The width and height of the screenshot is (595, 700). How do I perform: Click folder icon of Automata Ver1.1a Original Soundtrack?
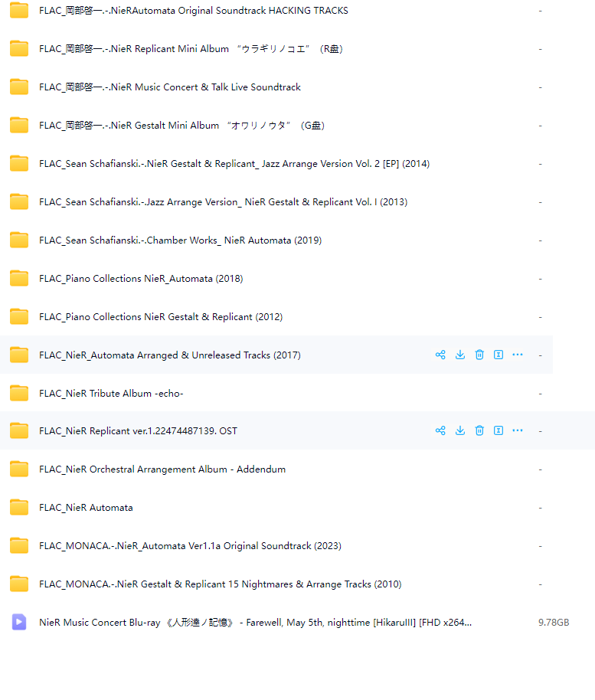(x=19, y=546)
